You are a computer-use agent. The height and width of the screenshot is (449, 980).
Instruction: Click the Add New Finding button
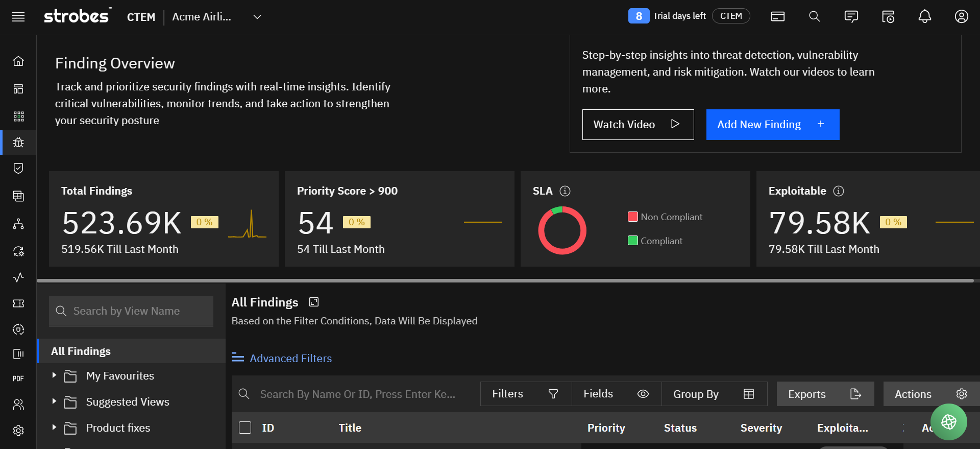tap(772, 125)
